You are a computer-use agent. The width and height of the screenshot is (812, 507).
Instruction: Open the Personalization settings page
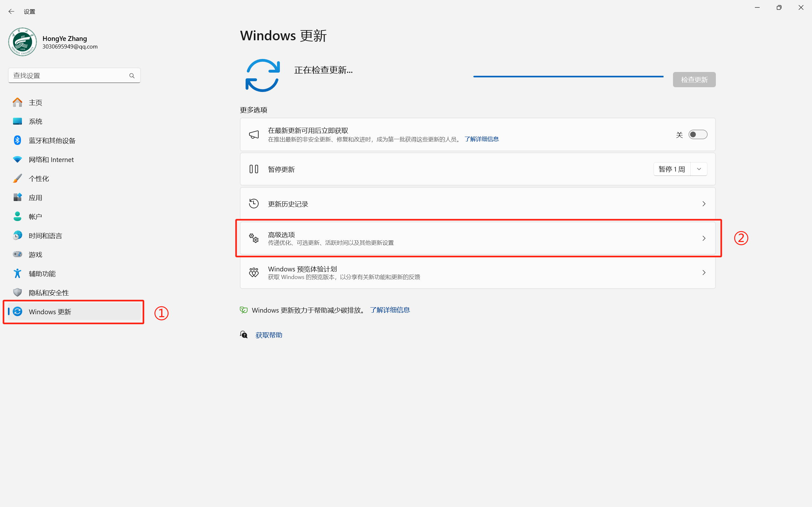pos(39,179)
